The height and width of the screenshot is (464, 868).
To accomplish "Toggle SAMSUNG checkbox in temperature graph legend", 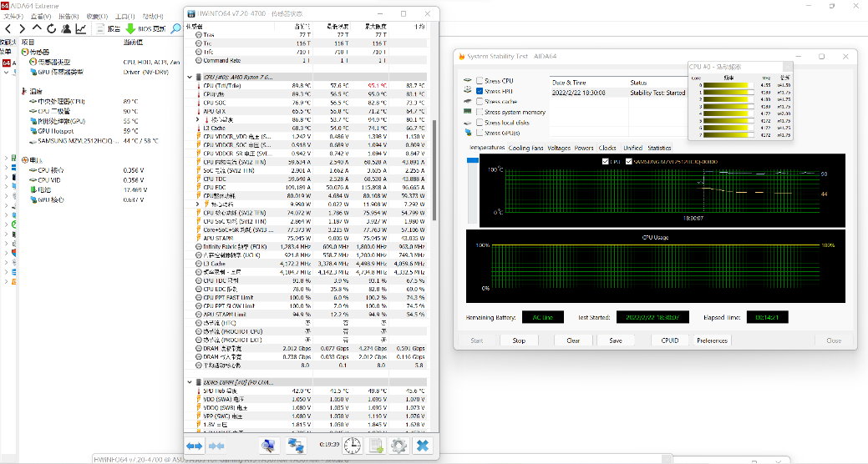I will click(629, 162).
